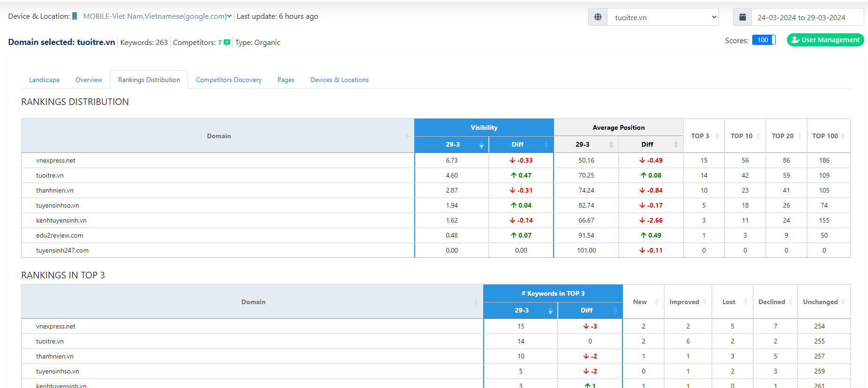Click thanhnien.vn in Rankings in TOP 3
The image size is (868, 388).
(x=55, y=356)
